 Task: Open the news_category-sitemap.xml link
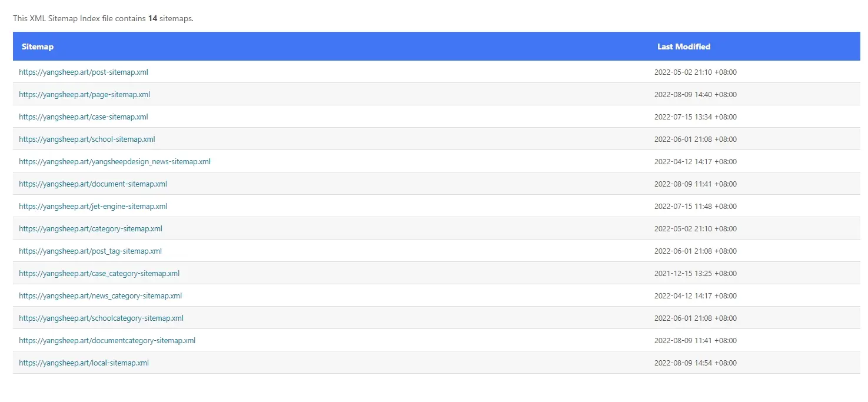point(101,295)
